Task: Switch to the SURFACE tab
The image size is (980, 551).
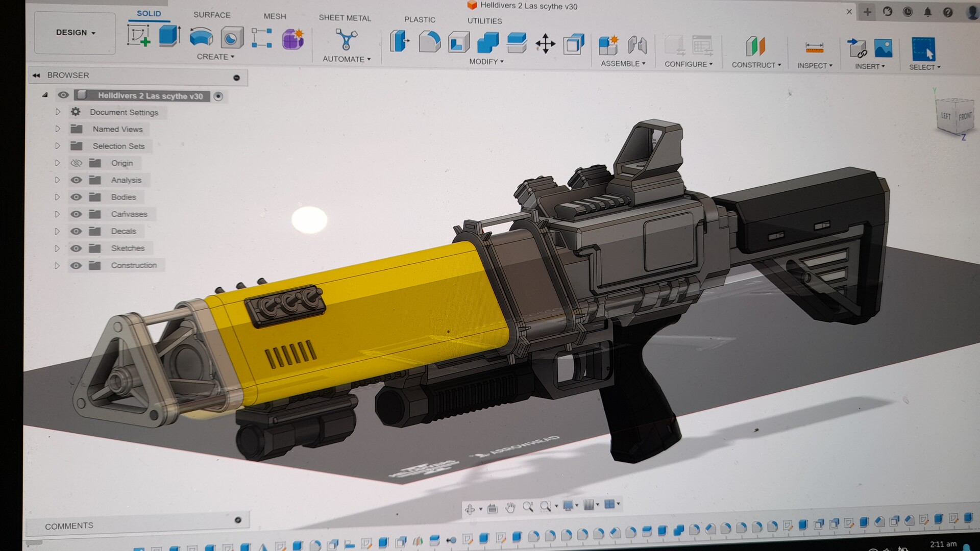Action: (x=212, y=15)
